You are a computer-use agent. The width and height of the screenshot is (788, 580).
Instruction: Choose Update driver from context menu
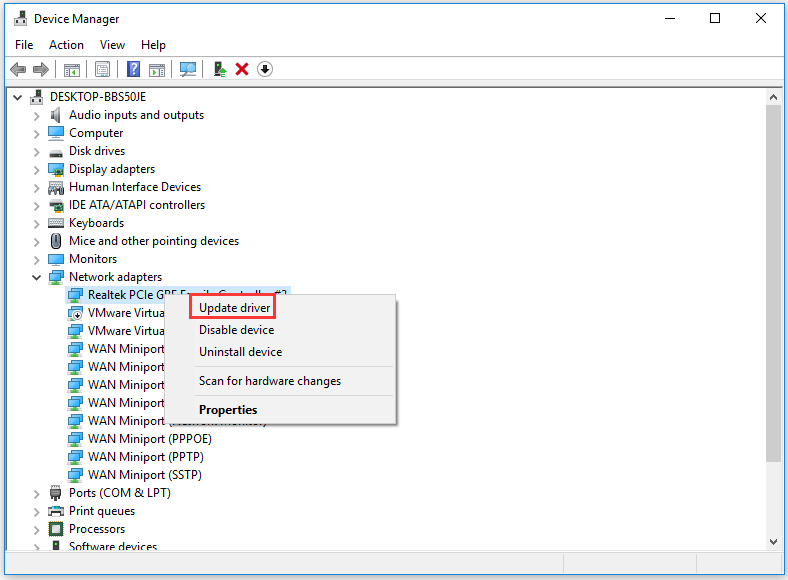click(235, 308)
